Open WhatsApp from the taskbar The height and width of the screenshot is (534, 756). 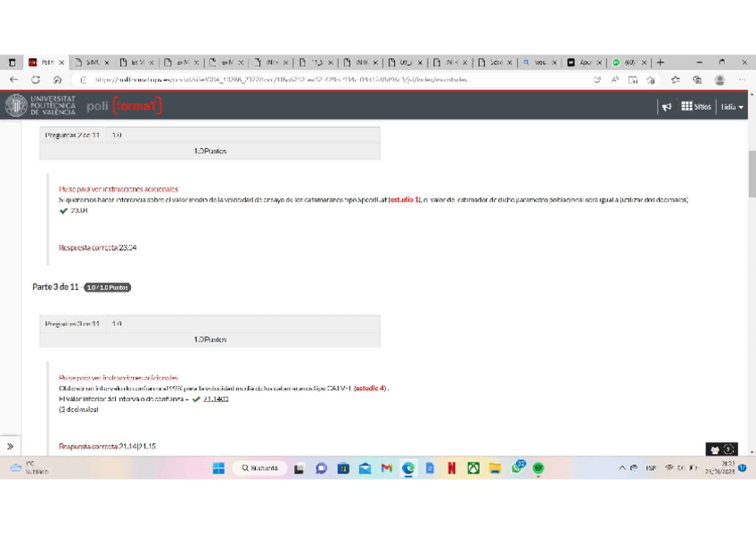point(517,467)
